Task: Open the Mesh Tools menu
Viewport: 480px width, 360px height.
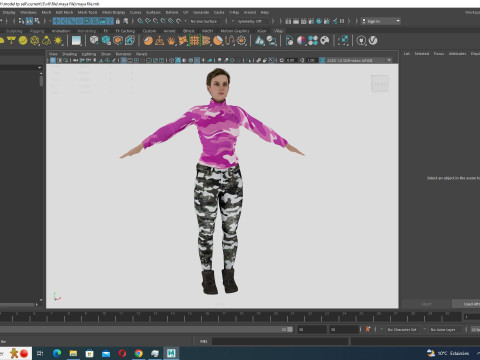Action: click(x=87, y=12)
